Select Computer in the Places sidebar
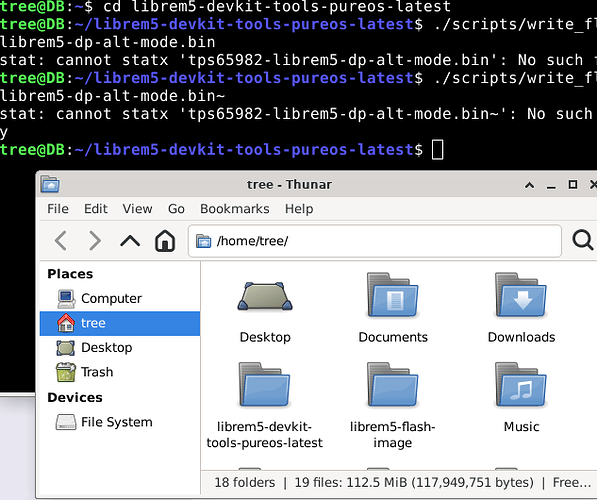Viewport: 597px width, 500px height. coord(120,298)
